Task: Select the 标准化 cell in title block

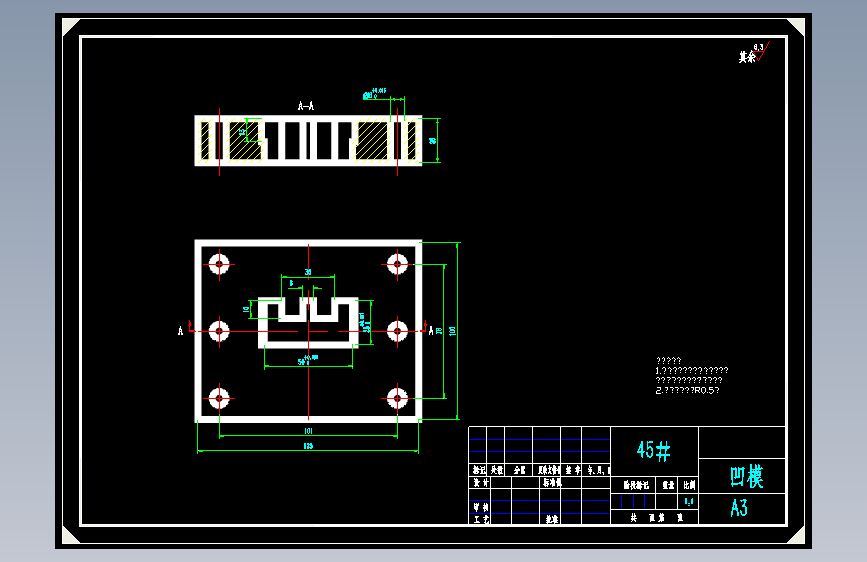Action: [552, 482]
